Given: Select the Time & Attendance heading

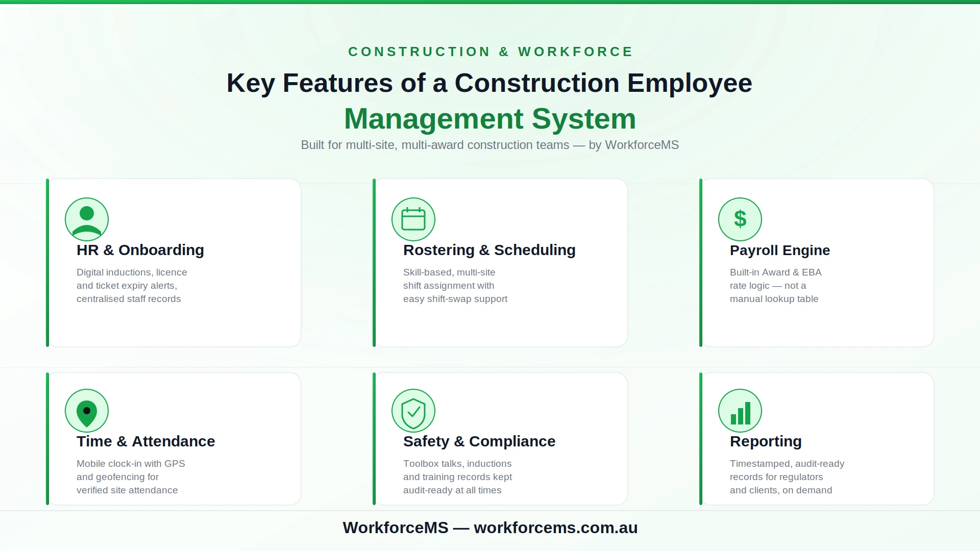Looking at the screenshot, I should click(x=146, y=441).
